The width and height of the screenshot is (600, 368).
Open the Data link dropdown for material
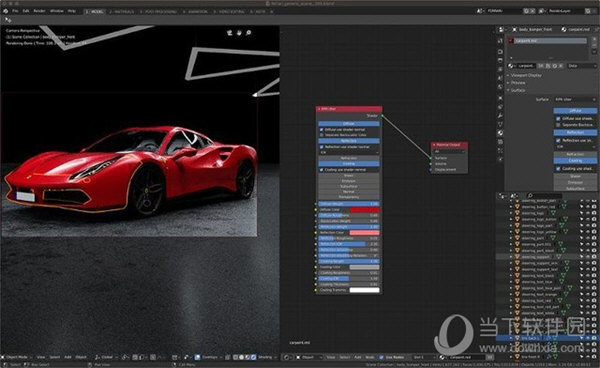click(582, 66)
